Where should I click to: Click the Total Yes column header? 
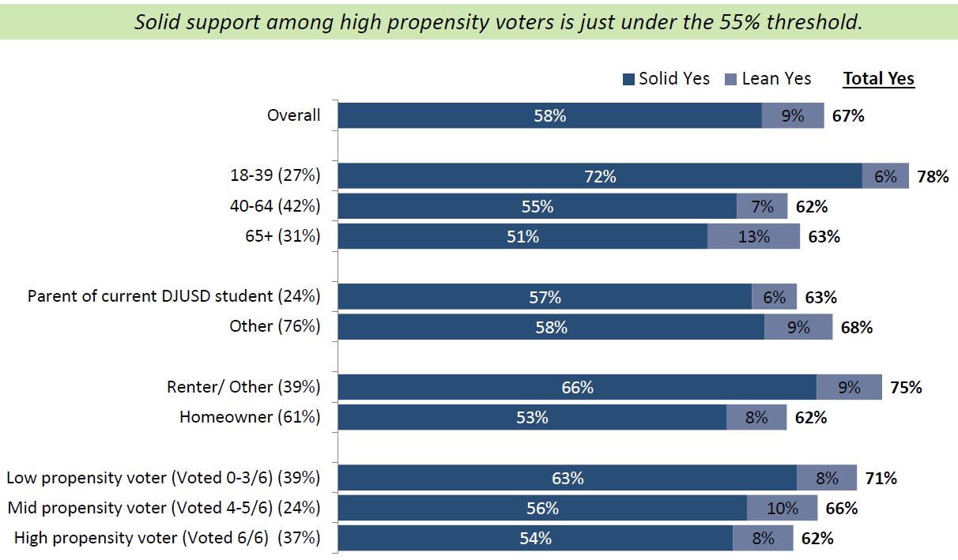[x=878, y=78]
